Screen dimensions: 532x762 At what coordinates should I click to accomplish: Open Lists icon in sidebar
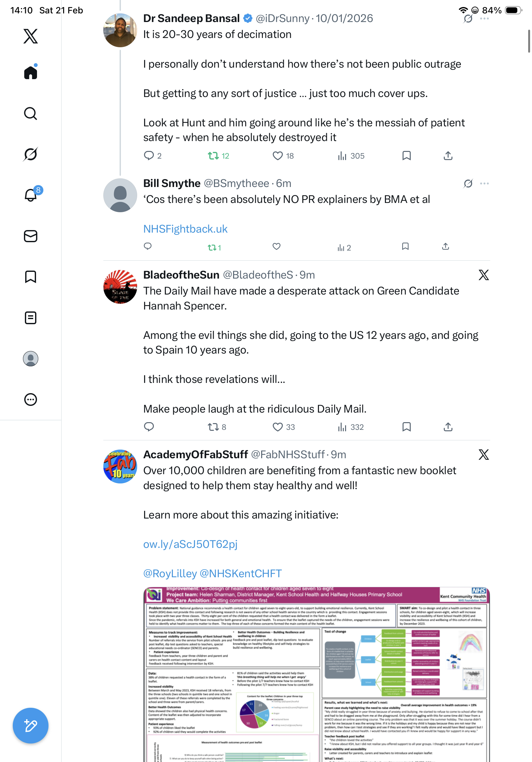coord(31,317)
